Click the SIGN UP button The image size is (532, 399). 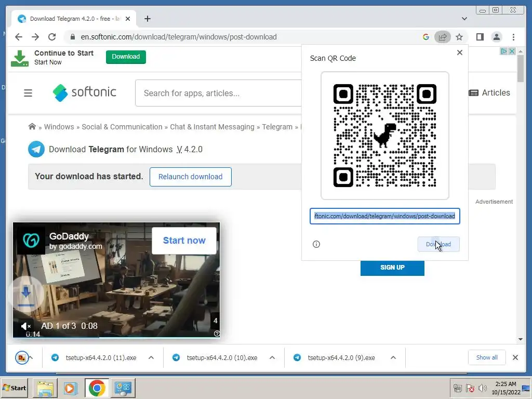click(x=392, y=268)
